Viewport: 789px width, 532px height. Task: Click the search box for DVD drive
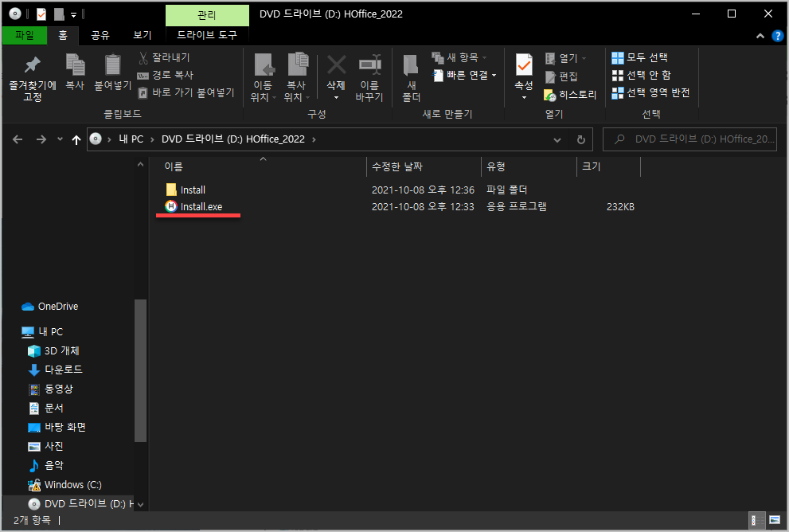[689, 139]
